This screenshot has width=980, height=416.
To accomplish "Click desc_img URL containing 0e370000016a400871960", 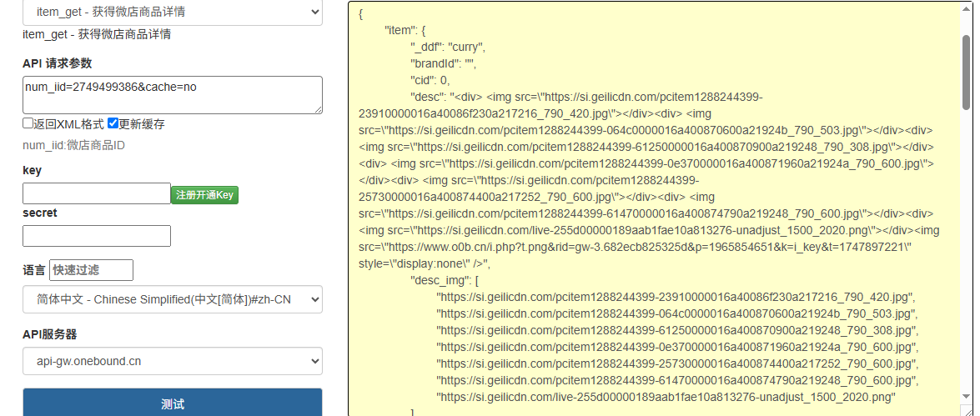I will 677,347.
